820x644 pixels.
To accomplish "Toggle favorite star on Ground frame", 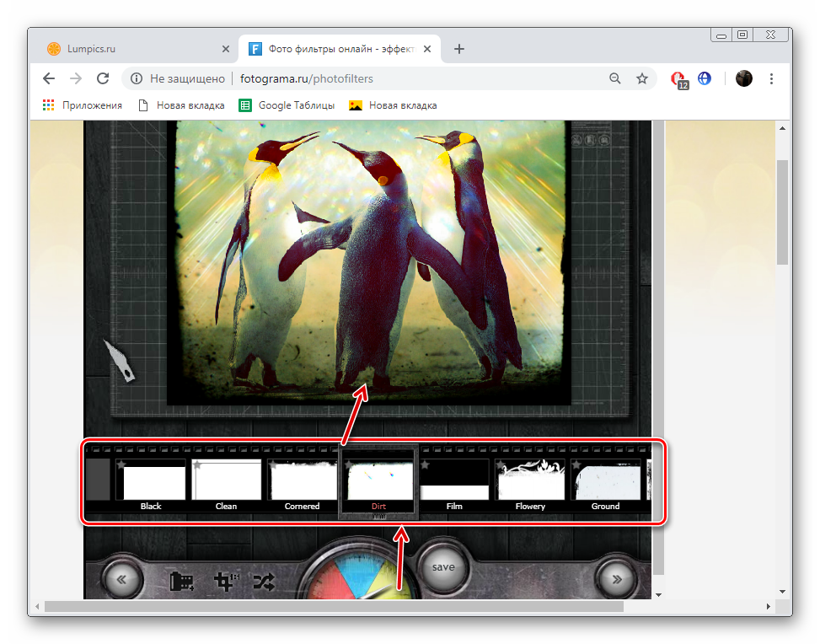I will [576, 464].
